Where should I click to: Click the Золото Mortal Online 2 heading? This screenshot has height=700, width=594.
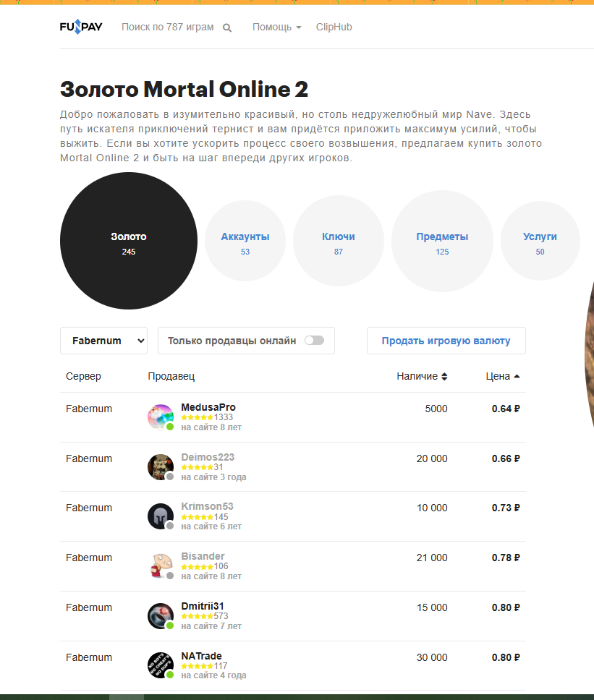point(184,89)
